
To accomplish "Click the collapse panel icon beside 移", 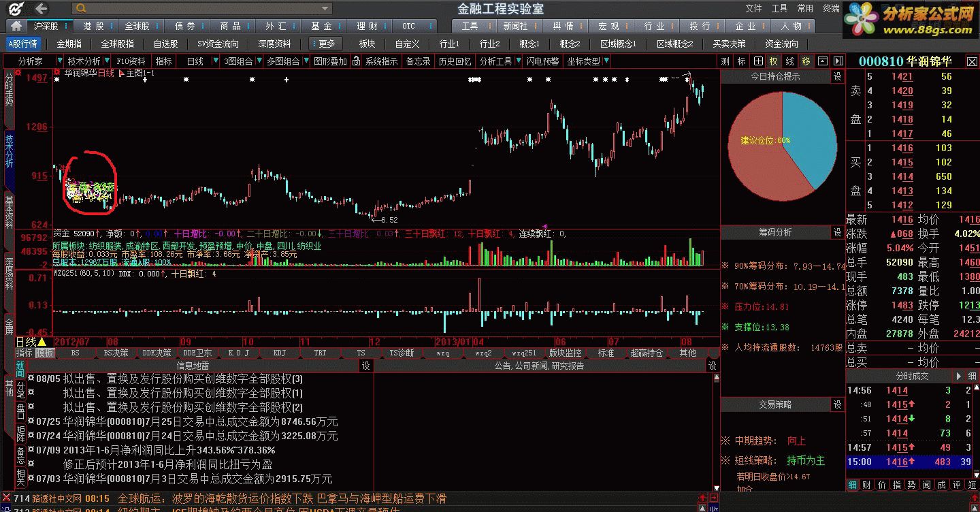I will click(823, 61).
